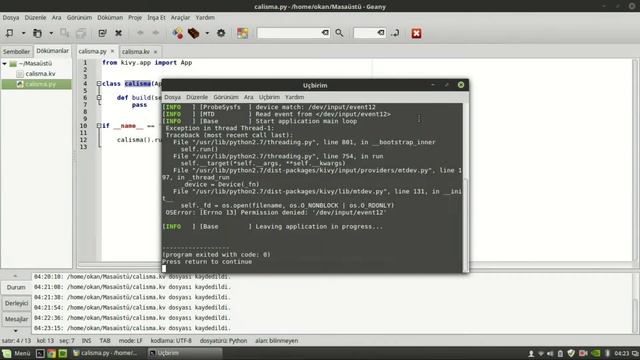This screenshot has height=360, width=640.
Task: Click the Navigate back arrow icon
Action: pos(140,33)
